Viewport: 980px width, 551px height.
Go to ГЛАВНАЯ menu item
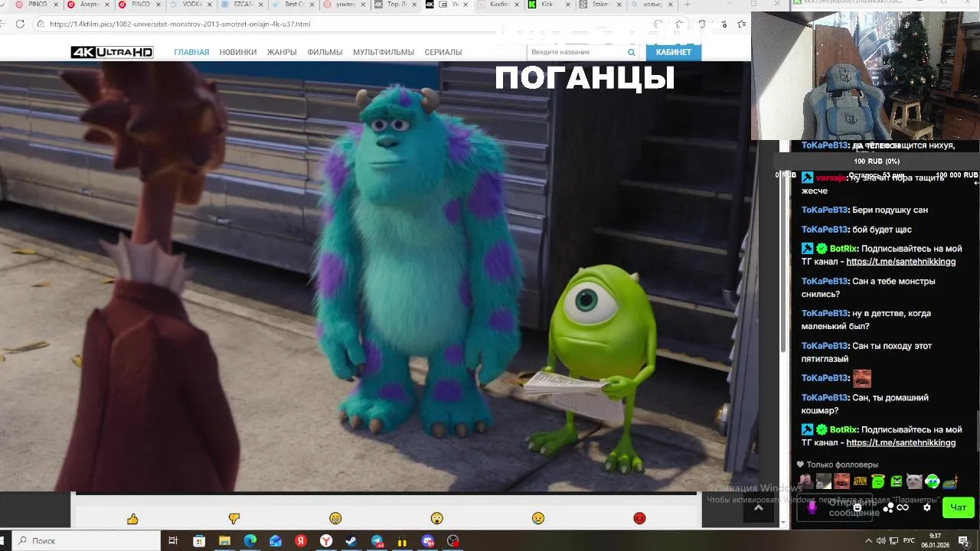tap(191, 52)
